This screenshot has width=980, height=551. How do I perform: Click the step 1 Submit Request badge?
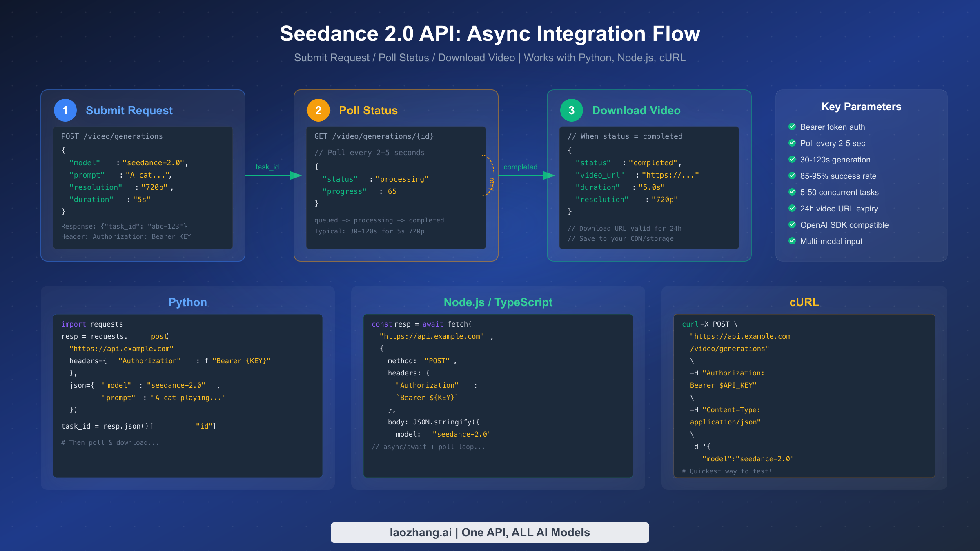[65, 110]
